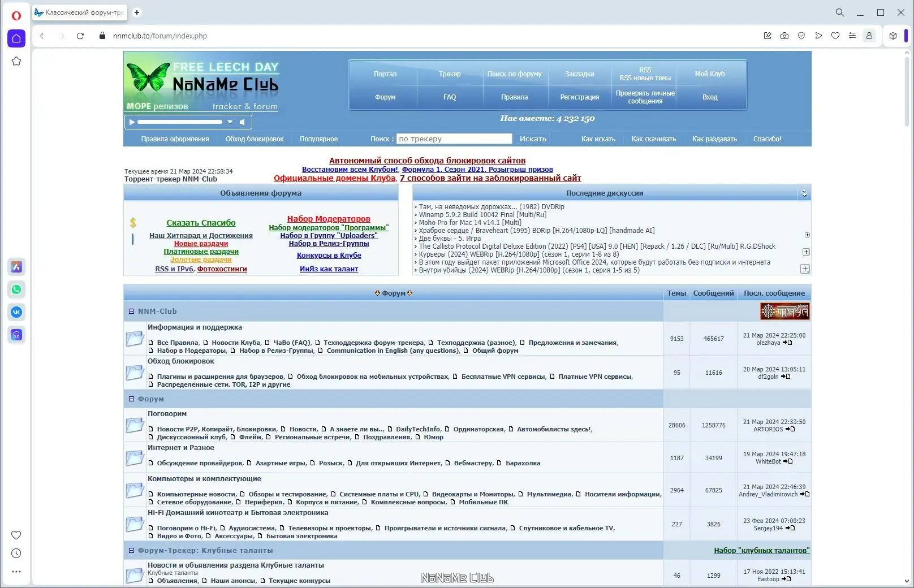Viewport: 914px width, 588px height.
Task: Open the Сказать Спасибо link
Action: pyautogui.click(x=201, y=223)
